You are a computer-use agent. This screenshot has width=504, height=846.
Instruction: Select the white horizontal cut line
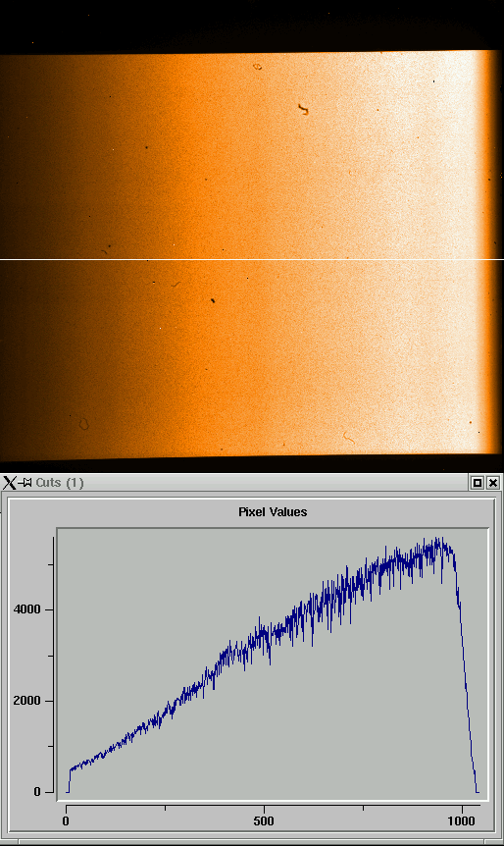(x=252, y=259)
